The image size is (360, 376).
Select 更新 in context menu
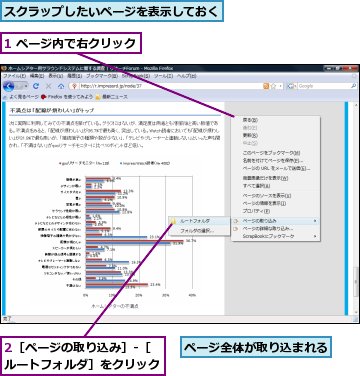tap(275, 135)
